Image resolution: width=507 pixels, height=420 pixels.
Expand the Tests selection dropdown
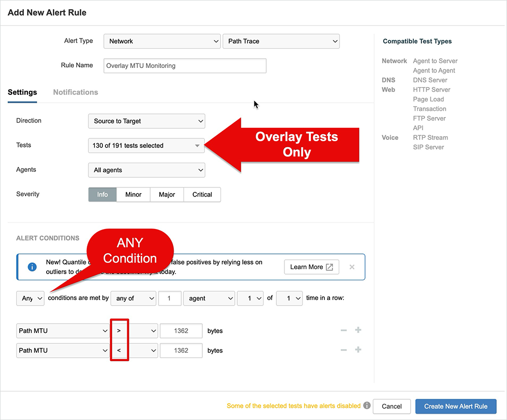pos(146,146)
